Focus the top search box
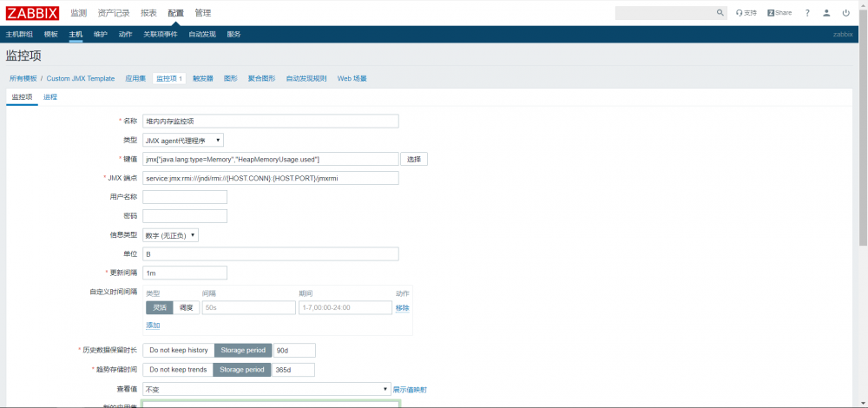The height and width of the screenshot is (408, 868). click(666, 13)
